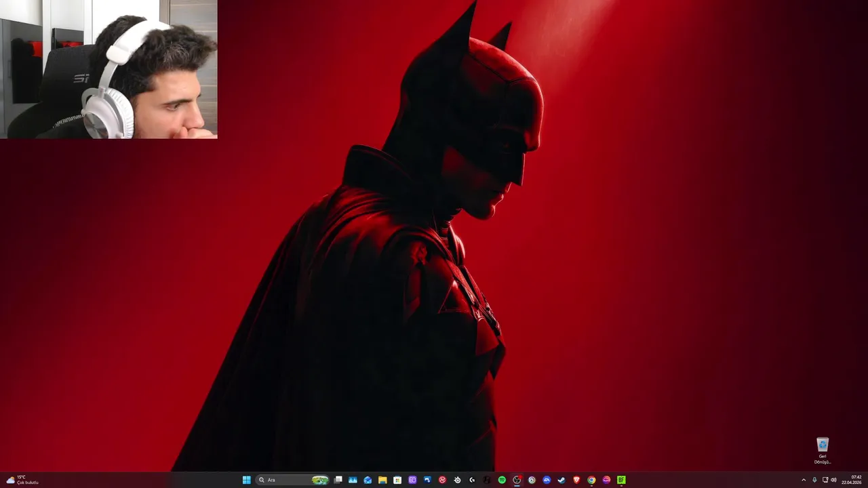Open network display icon in system tray
The image size is (868, 488).
click(825, 480)
